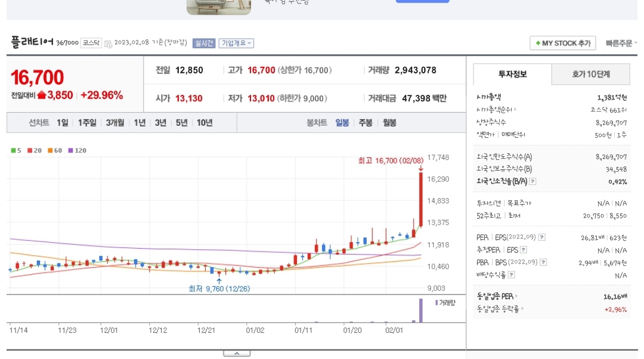Click the purple 120-day moving average legend
The image size is (644, 359).
(77, 150)
